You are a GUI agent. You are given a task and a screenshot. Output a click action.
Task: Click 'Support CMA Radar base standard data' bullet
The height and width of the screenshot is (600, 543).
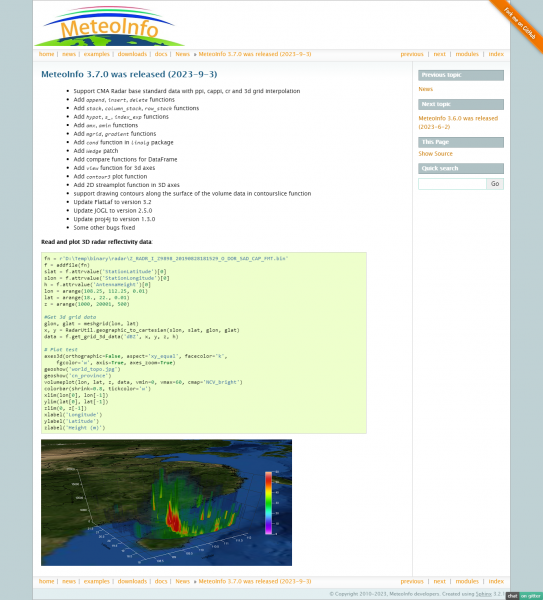(x=187, y=91)
